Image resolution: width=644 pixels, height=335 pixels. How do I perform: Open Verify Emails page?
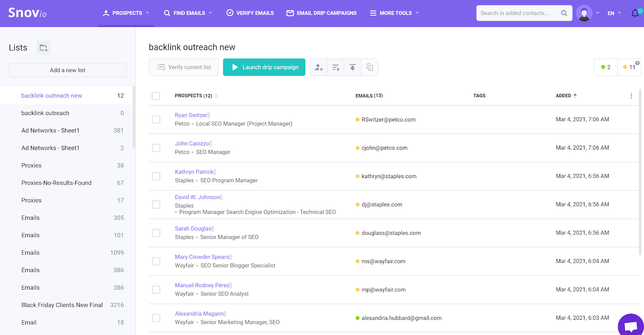click(250, 13)
